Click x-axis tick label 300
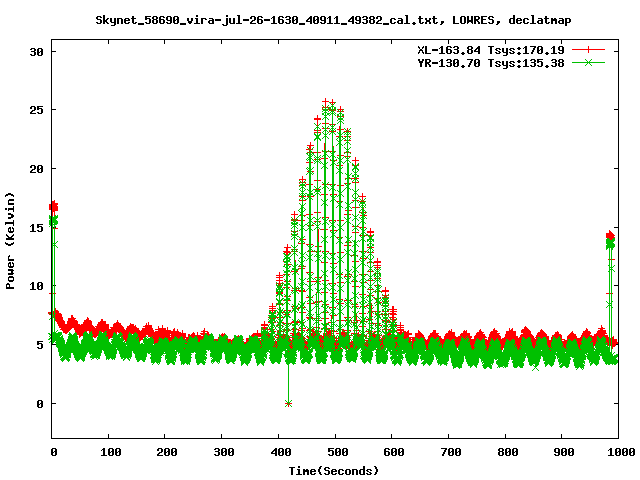This screenshot has height=480, width=640. coord(224,452)
